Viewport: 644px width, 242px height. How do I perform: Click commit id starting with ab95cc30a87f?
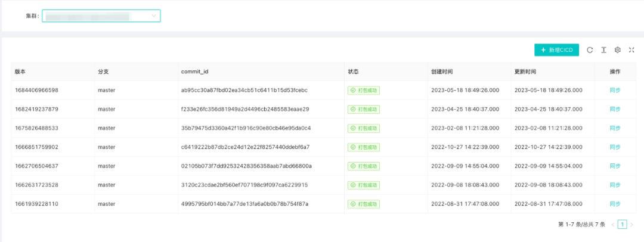(x=244, y=91)
